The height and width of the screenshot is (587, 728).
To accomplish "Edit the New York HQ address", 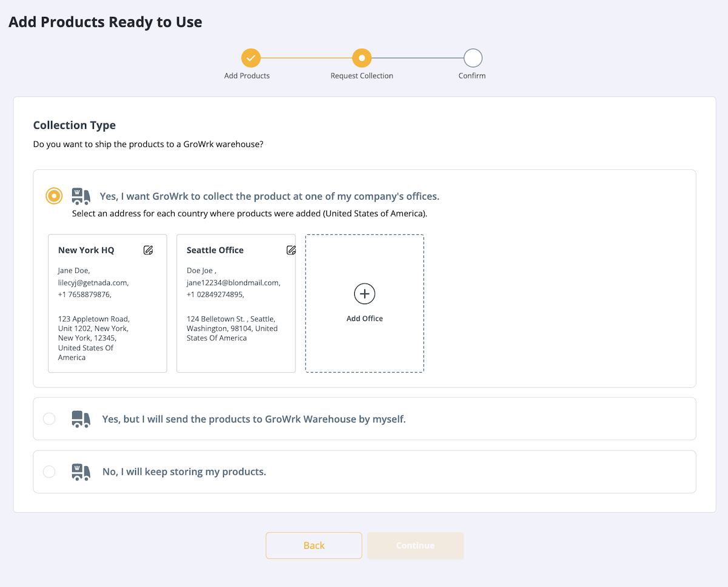I will click(x=148, y=250).
